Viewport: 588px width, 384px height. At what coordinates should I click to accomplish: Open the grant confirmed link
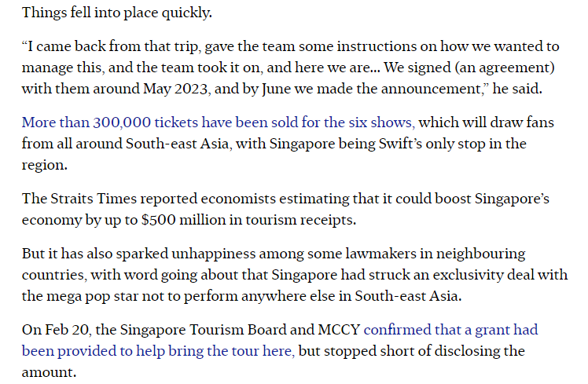450,331
